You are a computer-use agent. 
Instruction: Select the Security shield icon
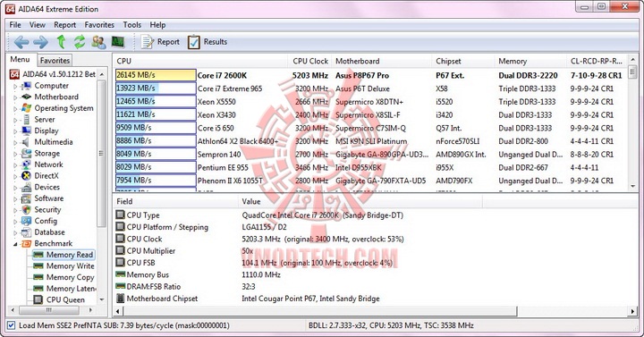click(26, 210)
